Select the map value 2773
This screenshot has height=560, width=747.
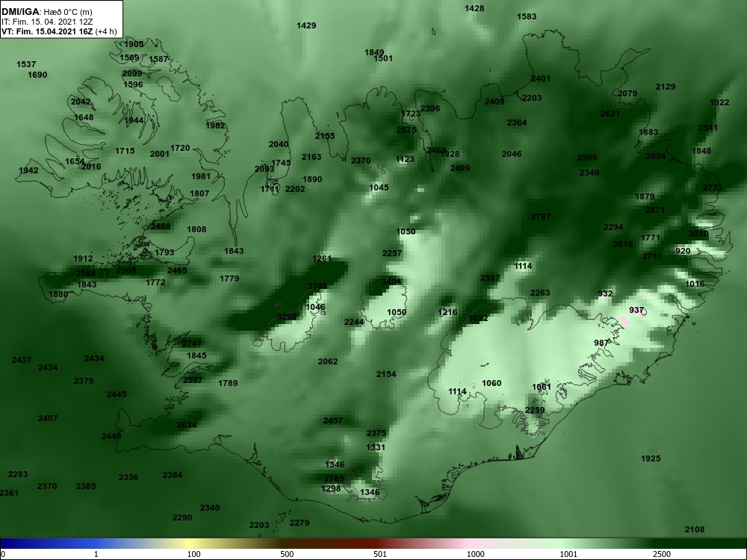click(713, 187)
